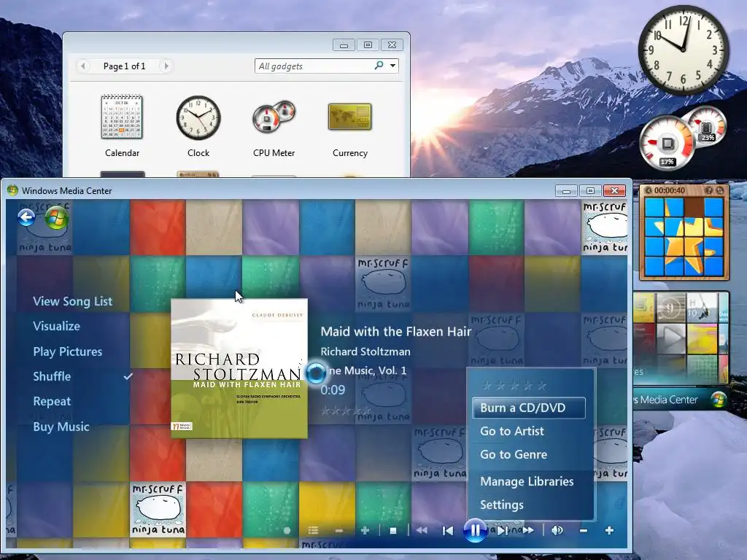Open Settings from context menu

(x=502, y=505)
